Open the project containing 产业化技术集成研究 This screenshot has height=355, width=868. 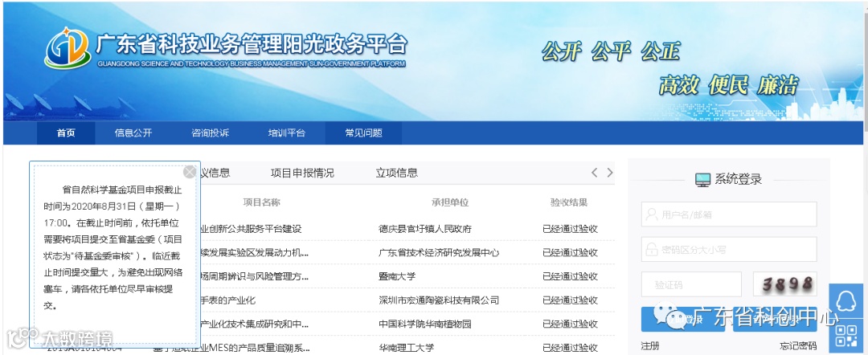click(255, 324)
